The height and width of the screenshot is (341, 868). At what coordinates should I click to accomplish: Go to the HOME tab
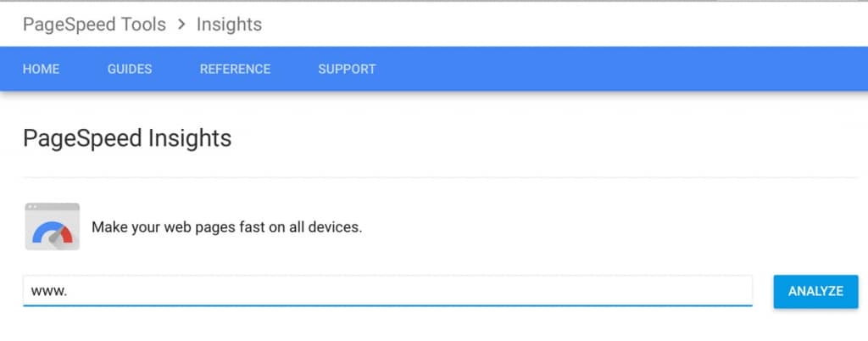point(41,70)
